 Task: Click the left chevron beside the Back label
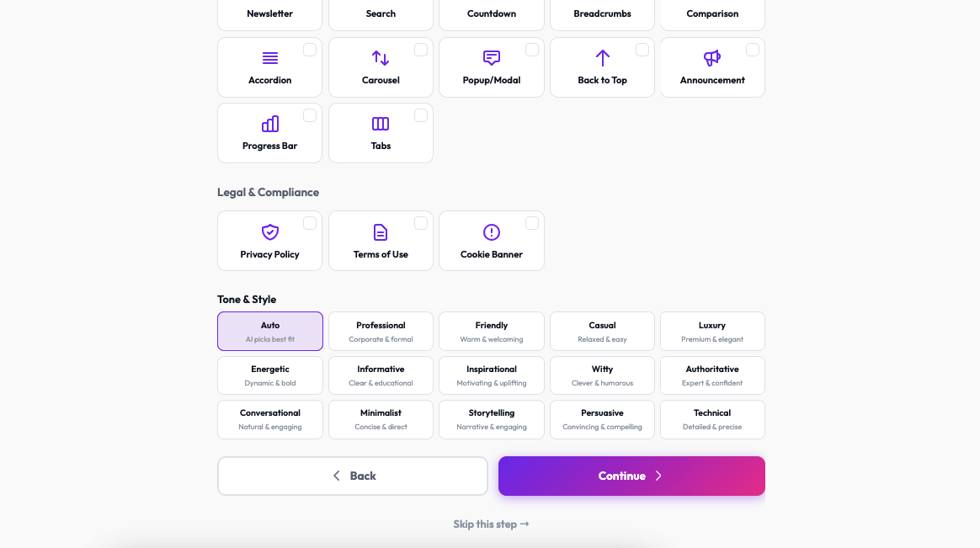pos(336,476)
